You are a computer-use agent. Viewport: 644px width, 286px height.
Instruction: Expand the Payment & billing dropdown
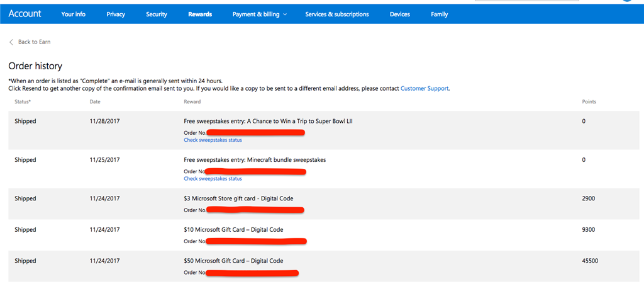pos(260,14)
